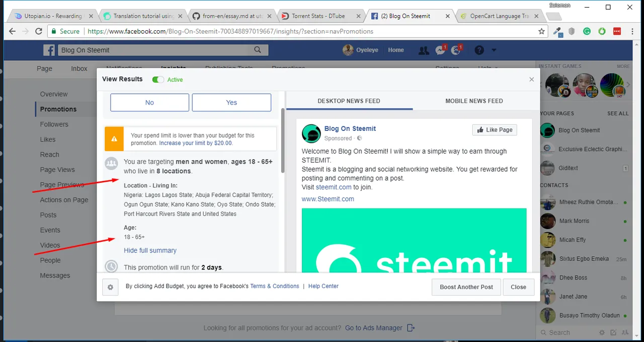Click the yellow spend limit warning icon
Viewport: 644px width, 342px height.
click(x=114, y=139)
